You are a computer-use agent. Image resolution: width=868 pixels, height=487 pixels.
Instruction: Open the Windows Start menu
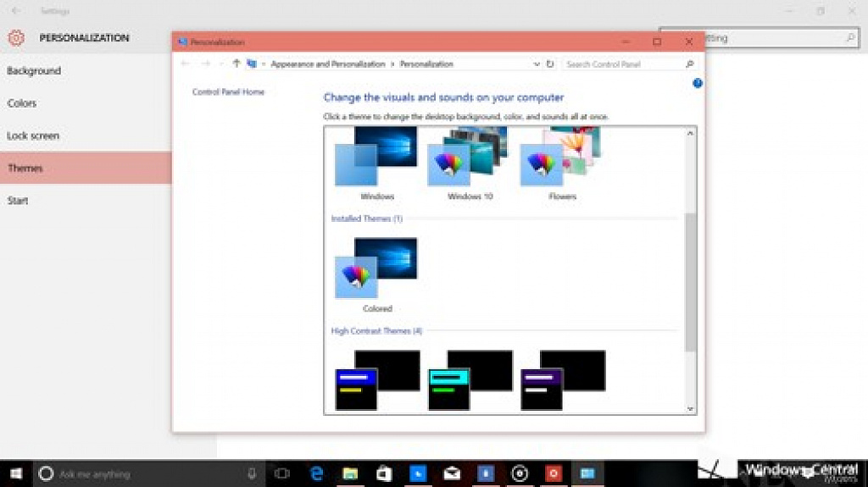16,473
